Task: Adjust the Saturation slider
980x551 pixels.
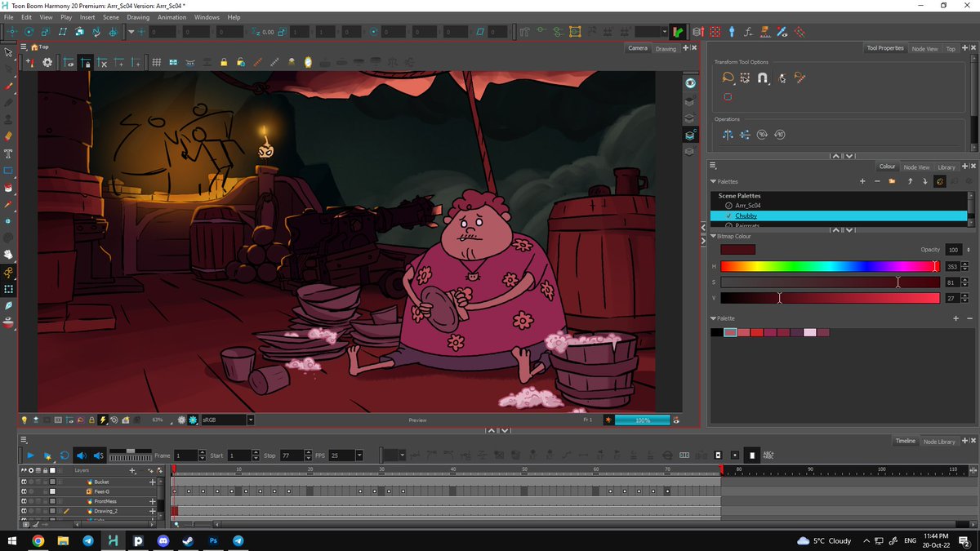Action: click(830, 282)
